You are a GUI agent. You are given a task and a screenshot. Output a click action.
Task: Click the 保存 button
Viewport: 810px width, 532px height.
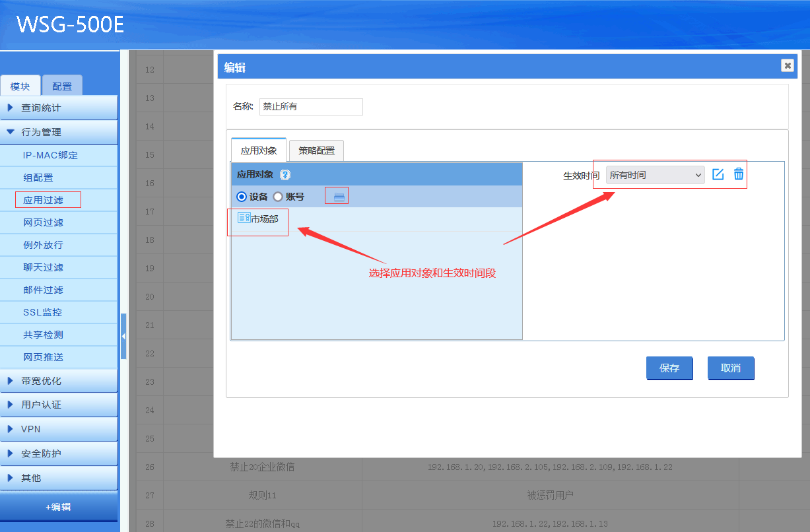pyautogui.click(x=669, y=368)
